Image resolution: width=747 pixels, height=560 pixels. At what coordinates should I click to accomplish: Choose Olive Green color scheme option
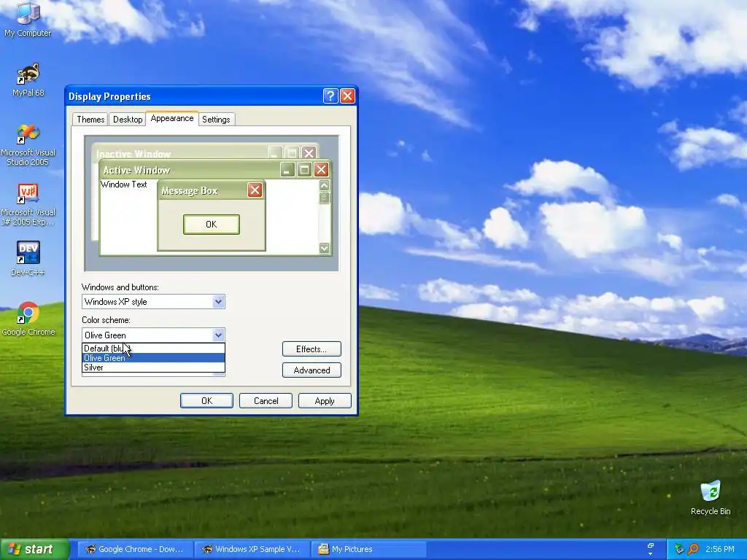(153, 358)
